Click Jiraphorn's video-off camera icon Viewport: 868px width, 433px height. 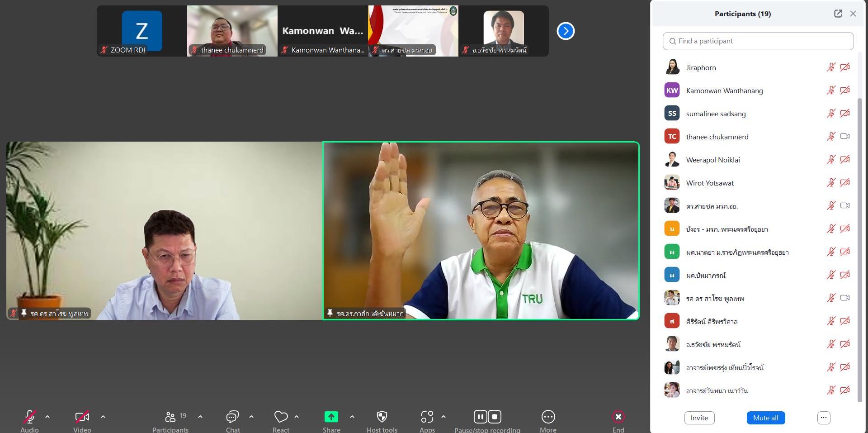coord(845,67)
